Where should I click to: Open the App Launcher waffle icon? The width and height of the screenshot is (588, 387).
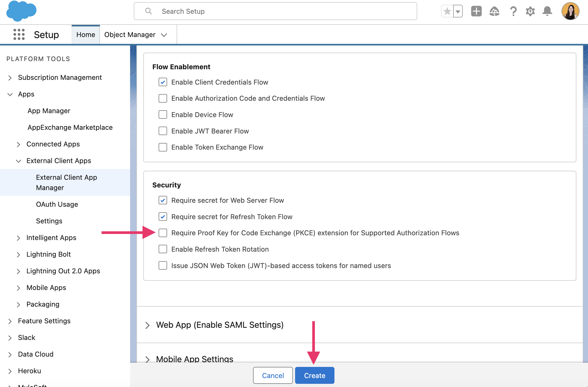pos(19,34)
